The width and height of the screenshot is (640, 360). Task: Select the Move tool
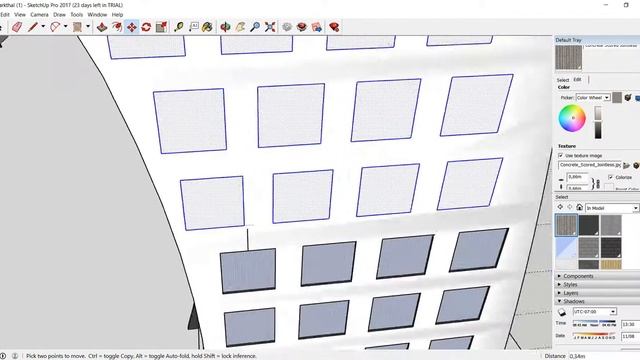point(132,27)
